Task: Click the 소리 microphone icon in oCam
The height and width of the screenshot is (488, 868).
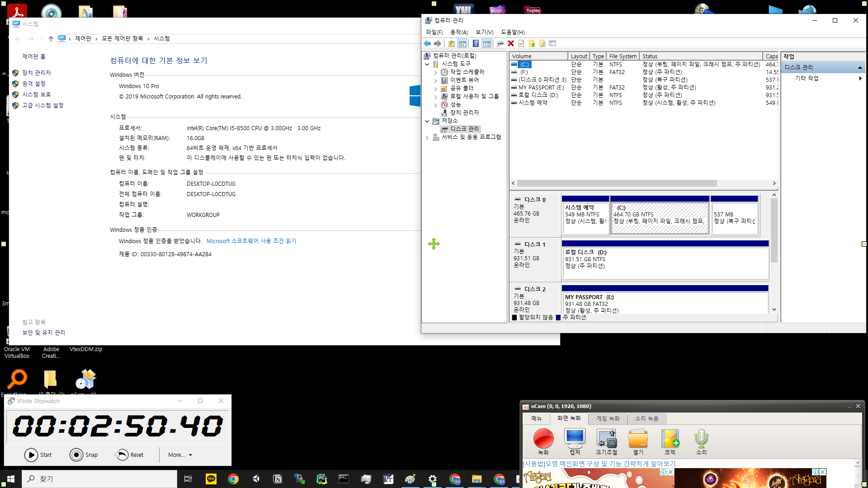Action: coord(701,439)
